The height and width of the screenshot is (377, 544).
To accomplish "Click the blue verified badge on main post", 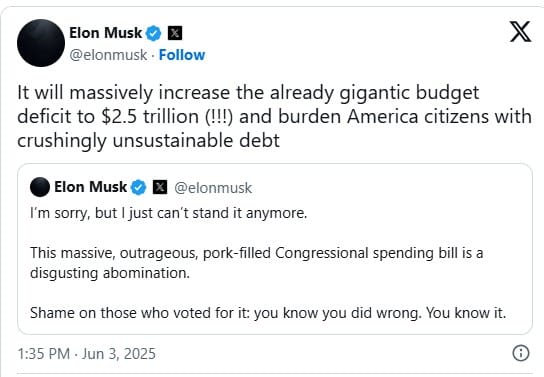I will [153, 34].
